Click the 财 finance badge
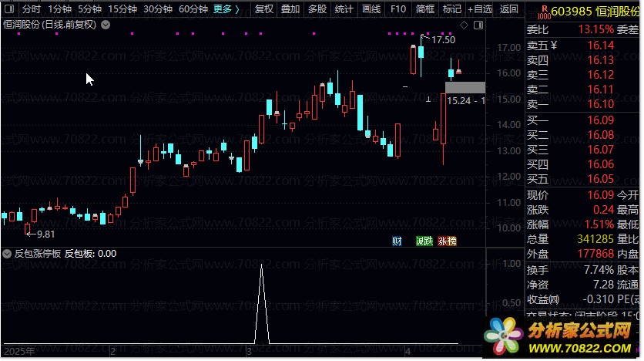 pyautogui.click(x=397, y=241)
